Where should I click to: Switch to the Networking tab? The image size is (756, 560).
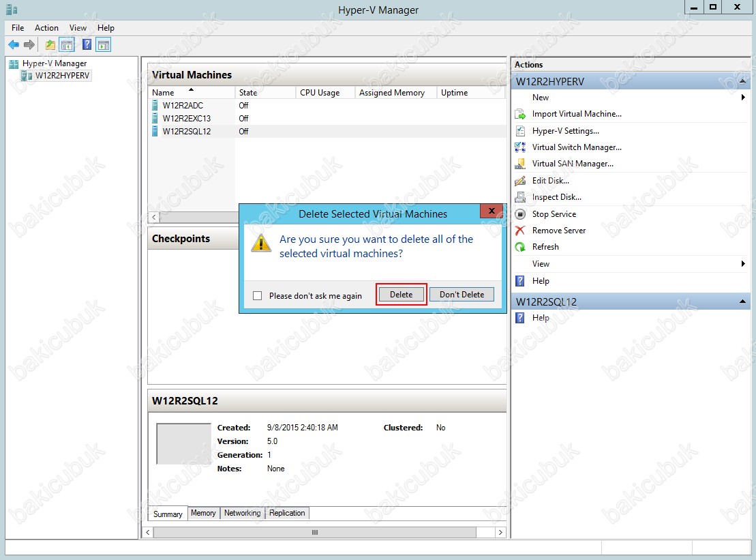(x=242, y=513)
